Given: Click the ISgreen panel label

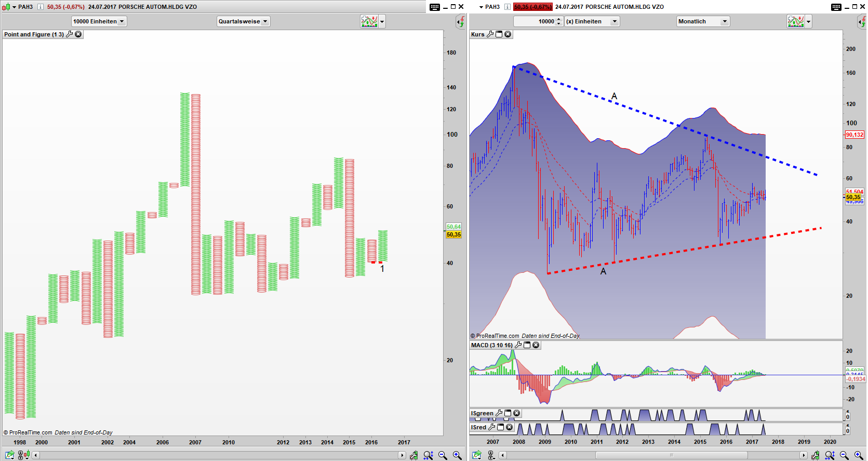Looking at the screenshot, I should 482,413.
